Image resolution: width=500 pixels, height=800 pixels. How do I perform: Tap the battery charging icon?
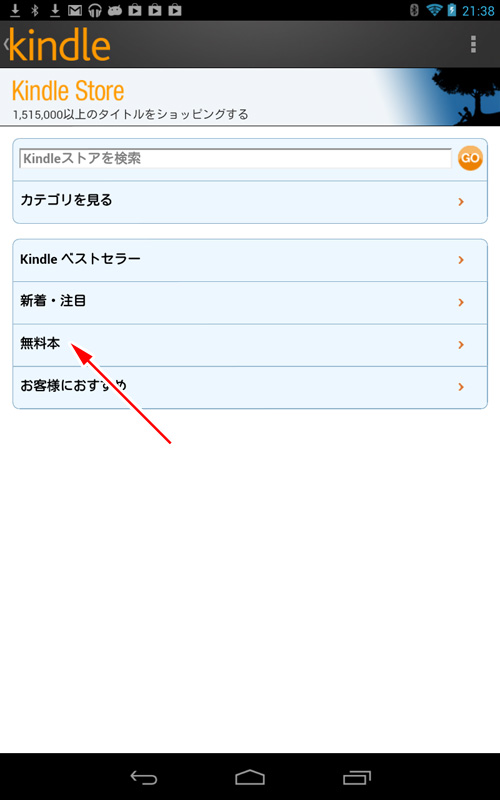[452, 10]
